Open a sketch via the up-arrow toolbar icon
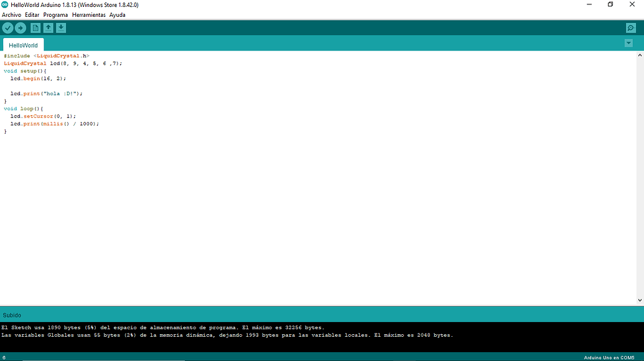644x361 pixels. (x=48, y=27)
